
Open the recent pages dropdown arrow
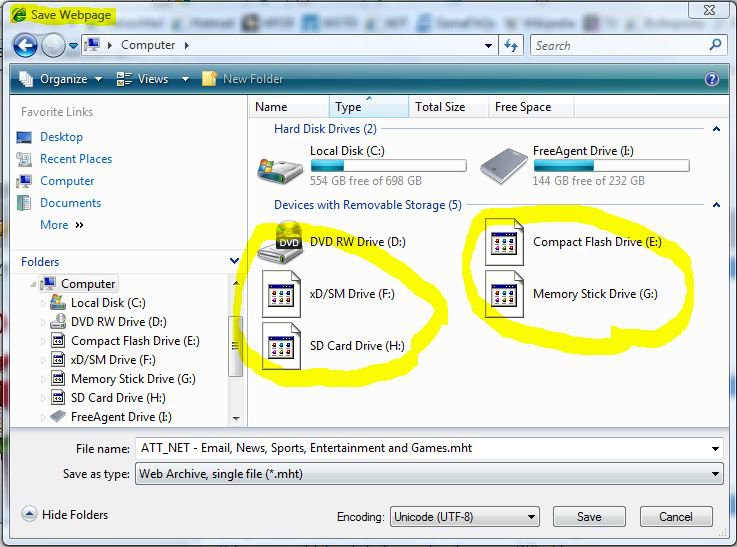(x=73, y=46)
